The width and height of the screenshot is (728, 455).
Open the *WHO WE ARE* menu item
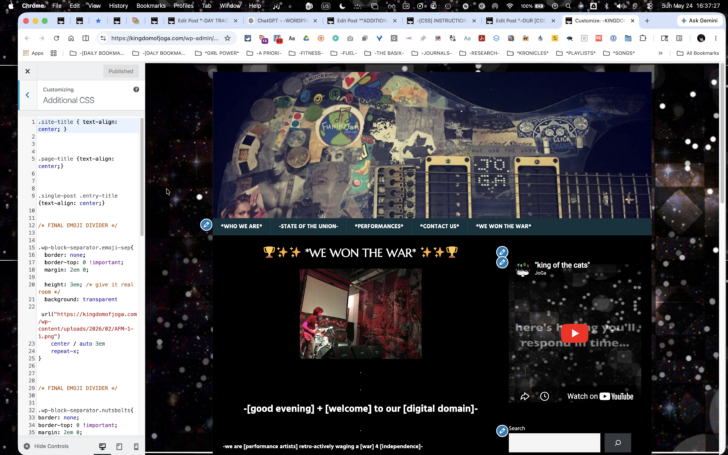tap(241, 226)
